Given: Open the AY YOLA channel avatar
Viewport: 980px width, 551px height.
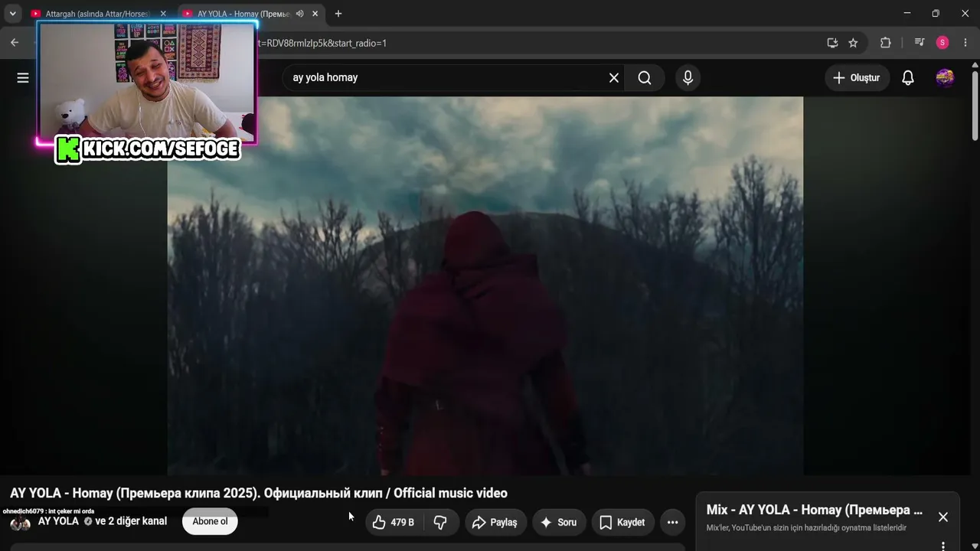Looking at the screenshot, I should tap(21, 522).
